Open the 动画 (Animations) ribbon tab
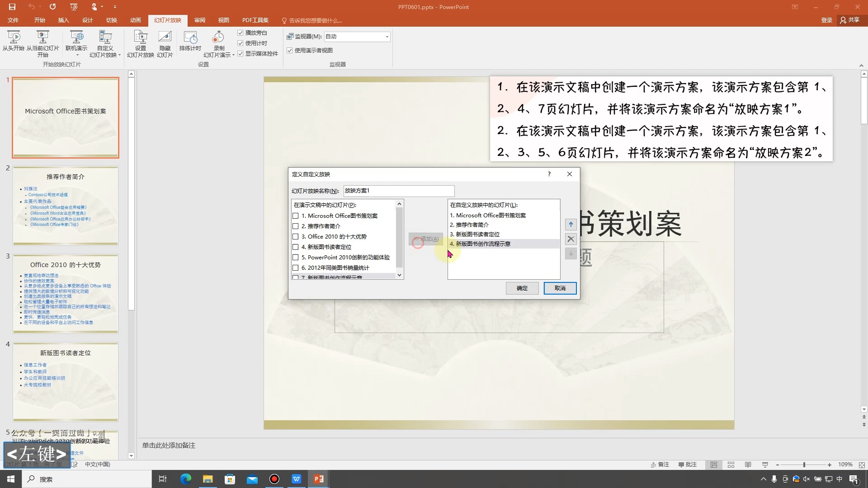Screen dimensions: 868x488 point(135,20)
